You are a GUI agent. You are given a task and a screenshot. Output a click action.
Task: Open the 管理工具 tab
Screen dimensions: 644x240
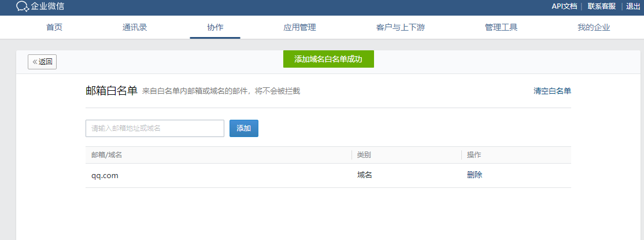point(501,27)
